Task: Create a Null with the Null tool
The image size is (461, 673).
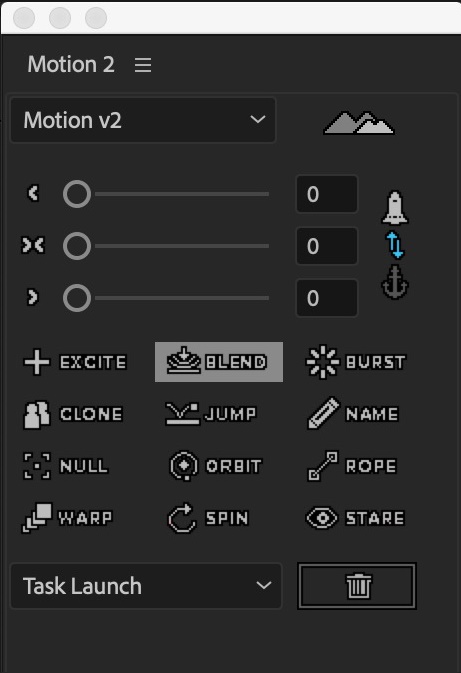Action: (65, 466)
